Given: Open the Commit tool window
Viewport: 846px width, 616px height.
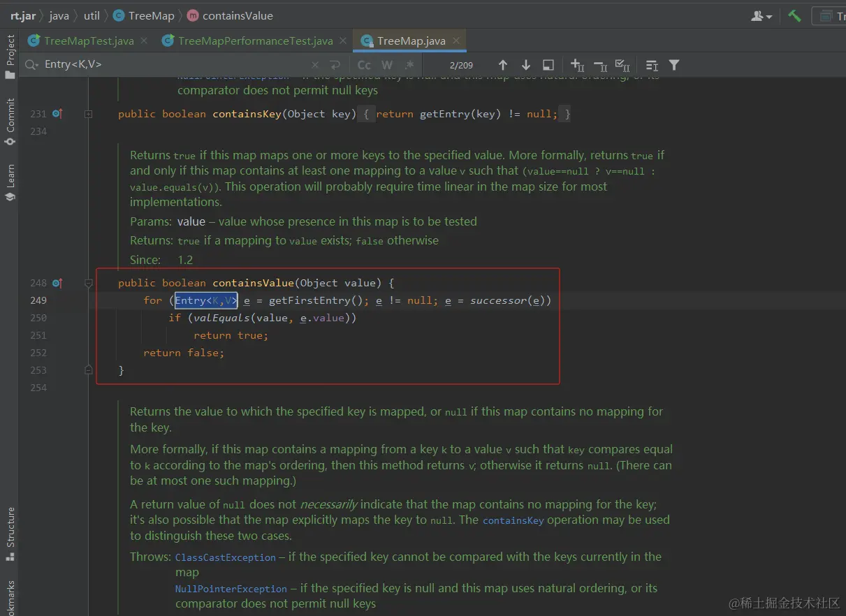Looking at the screenshot, I should (10, 122).
